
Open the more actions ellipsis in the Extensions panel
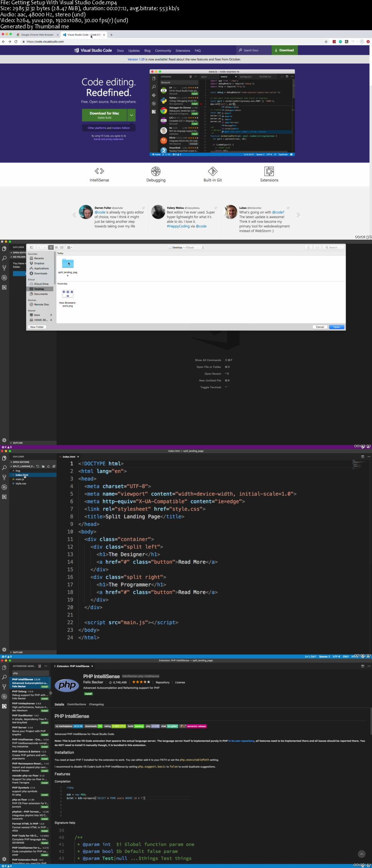tap(46, 666)
